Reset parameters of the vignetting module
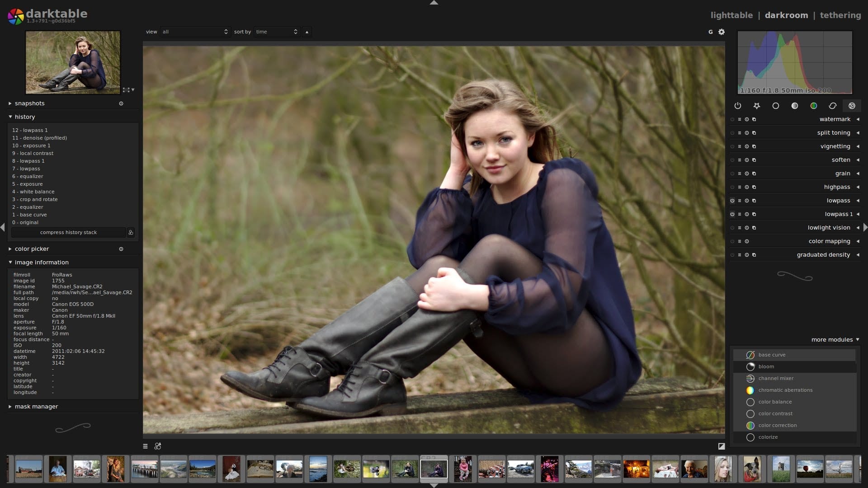The image size is (868, 488). coord(747,146)
